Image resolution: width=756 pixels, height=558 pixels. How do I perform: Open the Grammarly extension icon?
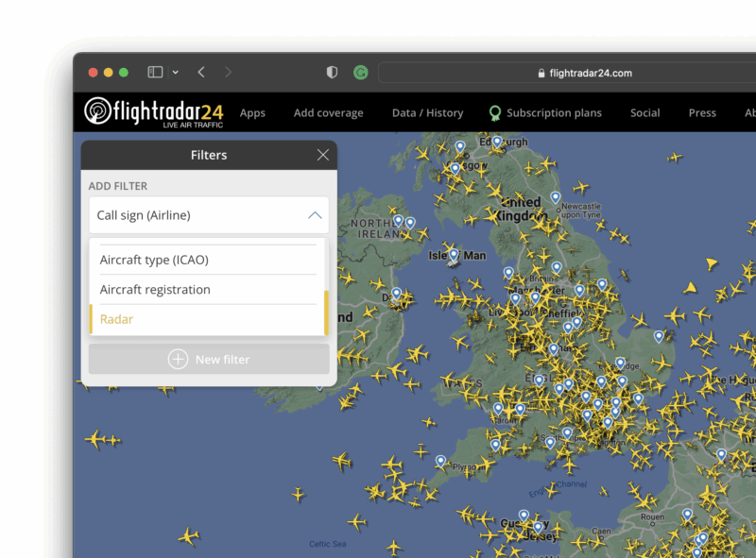(360, 72)
